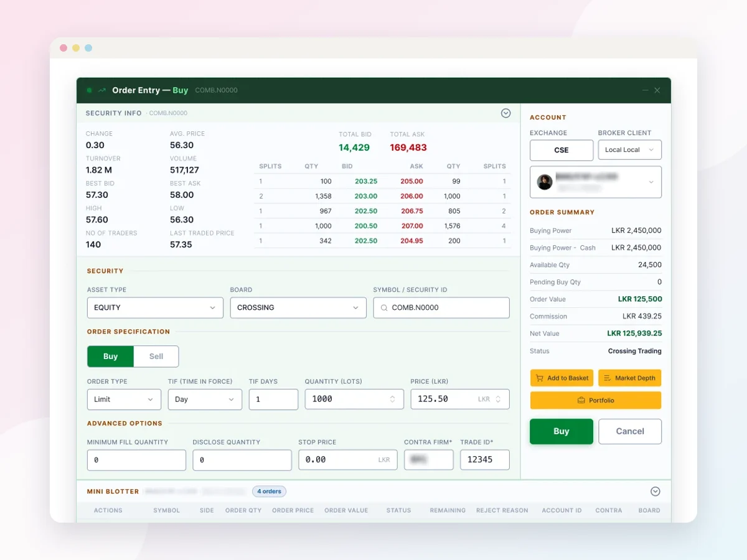
Task: Click the Total Bid value 14,429
Action: coord(354,147)
